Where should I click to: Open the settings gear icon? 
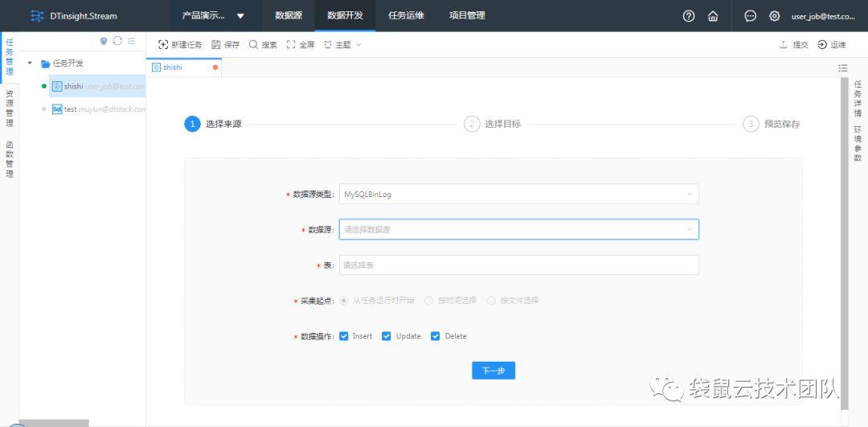[775, 16]
